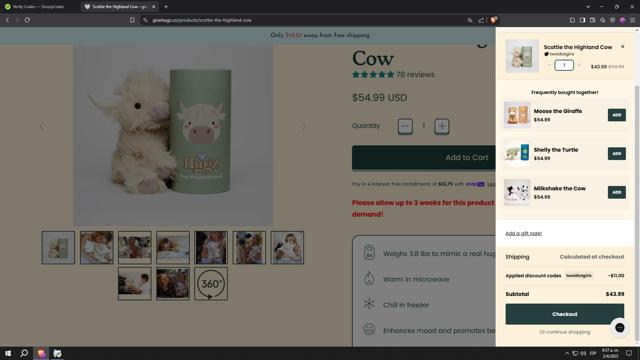This screenshot has width=640, height=360.
Task: Click the cart item quantity field
Action: point(564,65)
